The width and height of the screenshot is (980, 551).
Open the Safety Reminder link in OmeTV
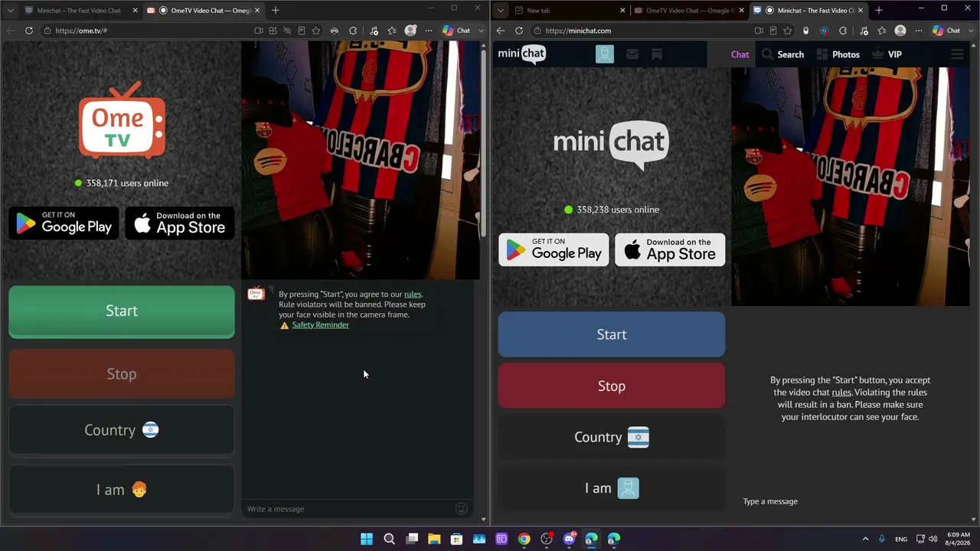coord(320,324)
